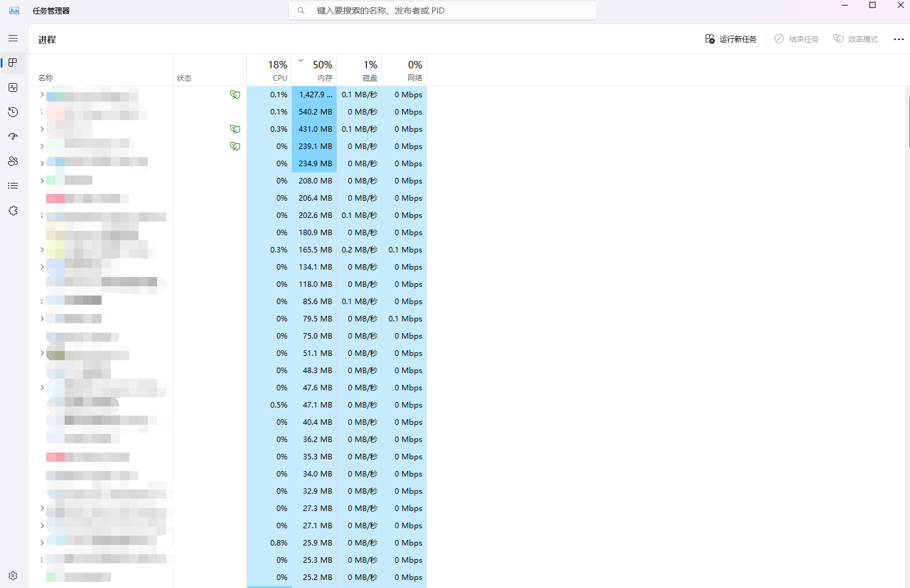910x588 pixels.
Task: Select the 25.3 MB memory cell
Action: pyautogui.click(x=314, y=560)
